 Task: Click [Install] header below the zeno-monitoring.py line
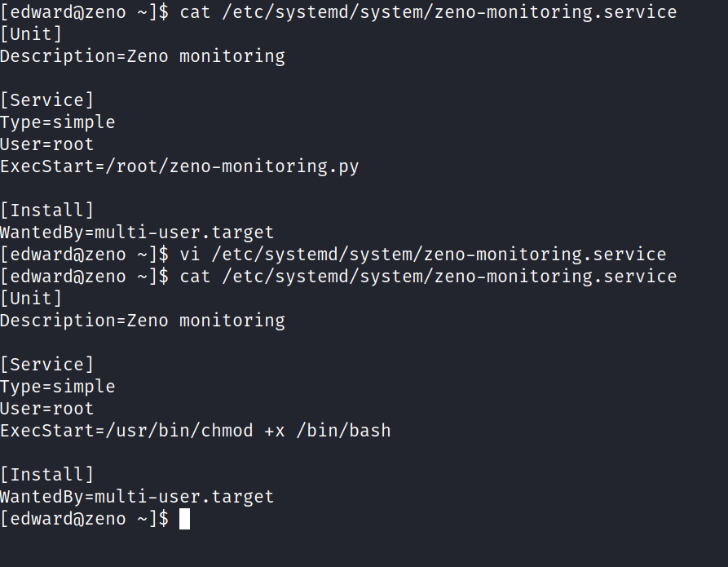47,210
